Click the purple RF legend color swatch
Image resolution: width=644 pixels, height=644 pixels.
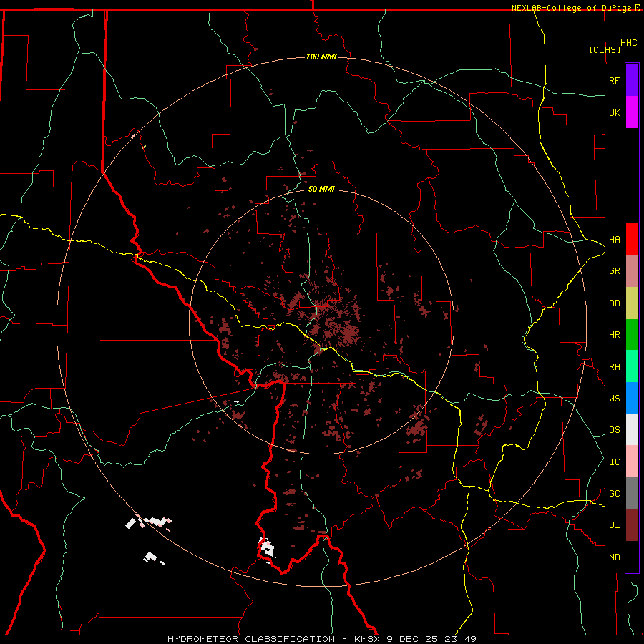click(632, 80)
